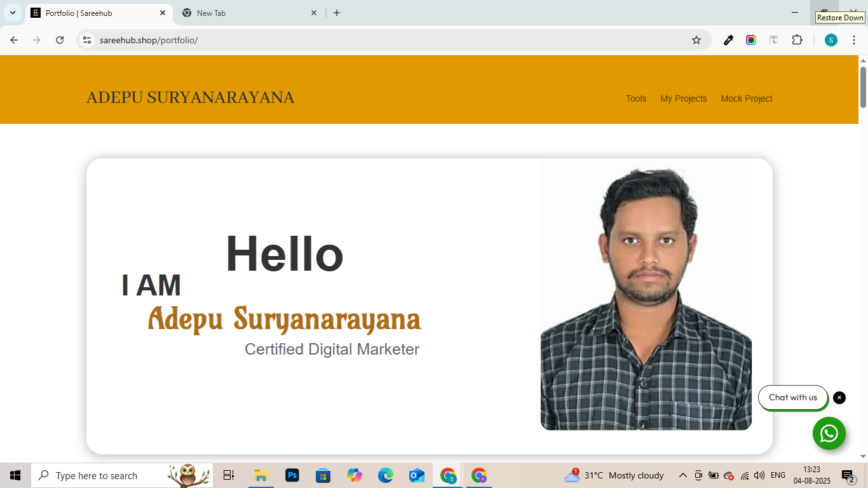The image size is (868, 488).
Task: Reload the page using the refresh icon
Action: [x=60, y=40]
